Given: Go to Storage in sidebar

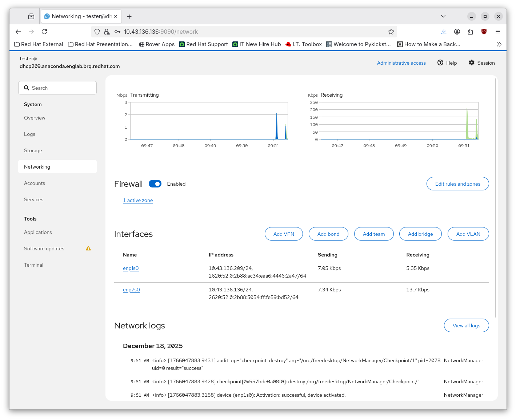Looking at the screenshot, I should pos(57,150).
